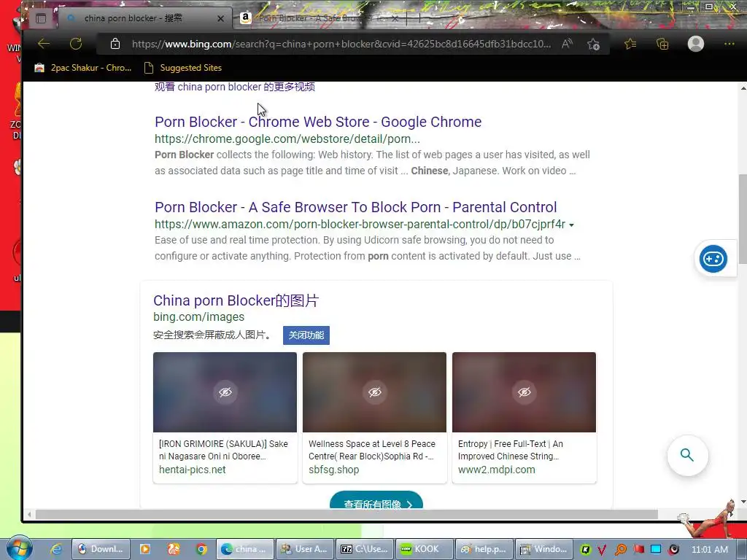The height and width of the screenshot is (560, 747).
Task: Click the scroll down arrow on page scrollbar
Action: 743,502
